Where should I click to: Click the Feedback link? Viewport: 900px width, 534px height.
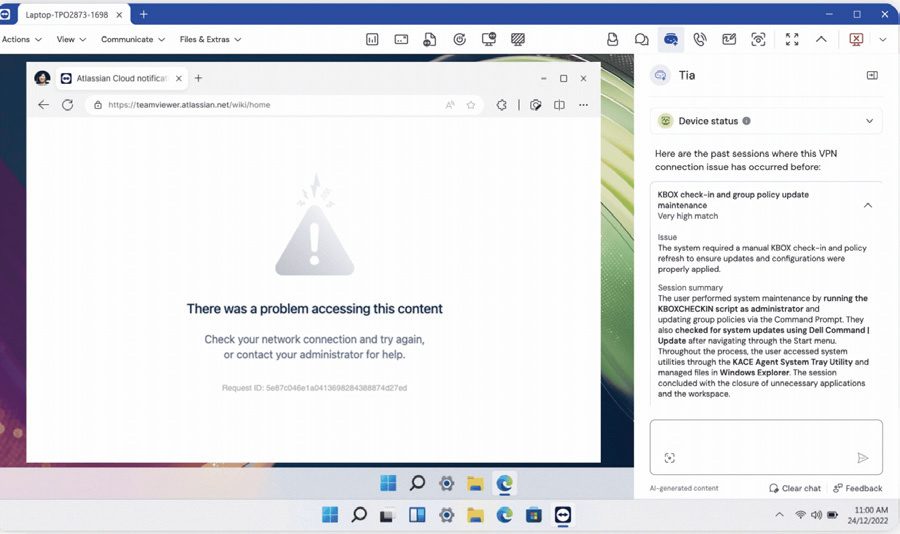tap(858, 488)
